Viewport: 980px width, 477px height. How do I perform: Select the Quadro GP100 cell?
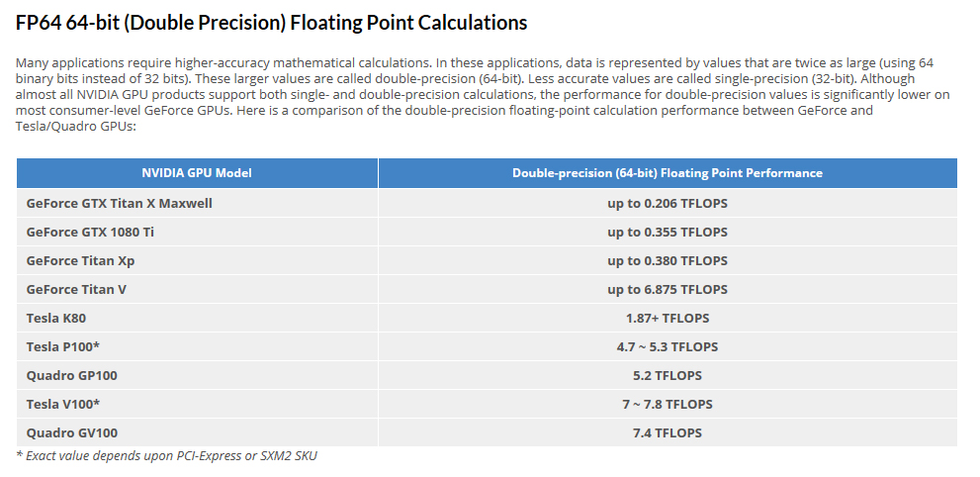click(x=72, y=375)
